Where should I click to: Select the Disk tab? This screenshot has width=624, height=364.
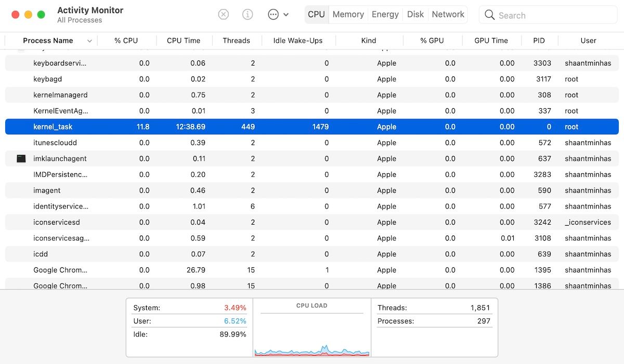click(x=415, y=15)
